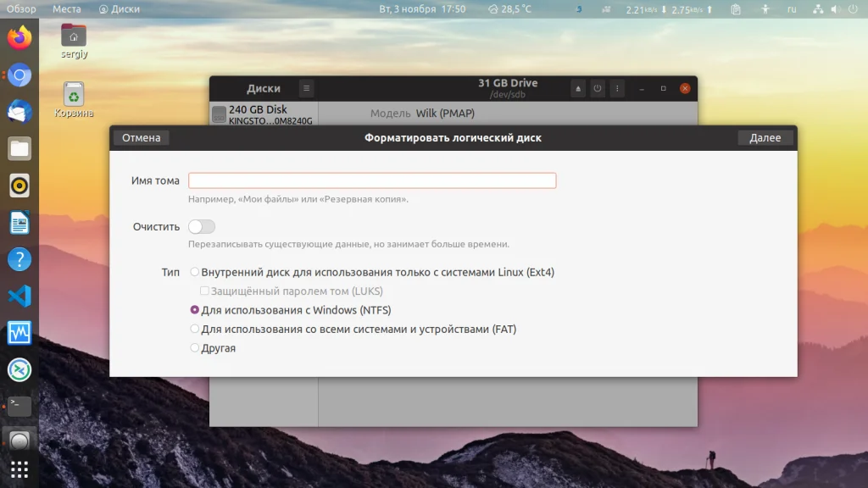Cancel formatting with Отмена button
This screenshot has width=868, height=488.
pos(142,138)
